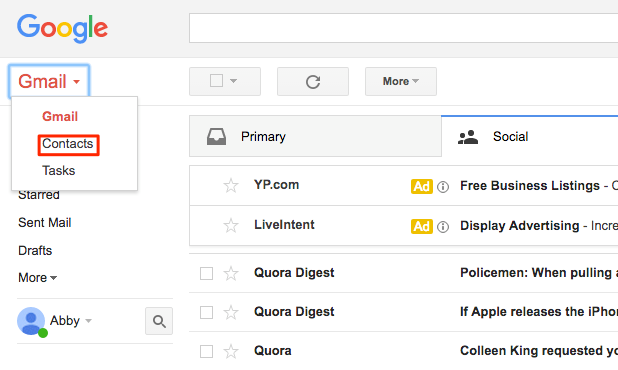Star the LiveIntent ad message

(231, 226)
